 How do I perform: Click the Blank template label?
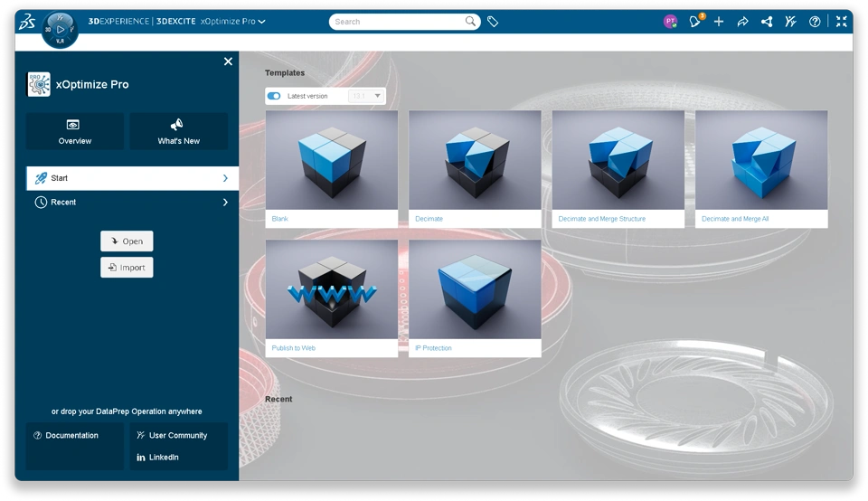[280, 219]
